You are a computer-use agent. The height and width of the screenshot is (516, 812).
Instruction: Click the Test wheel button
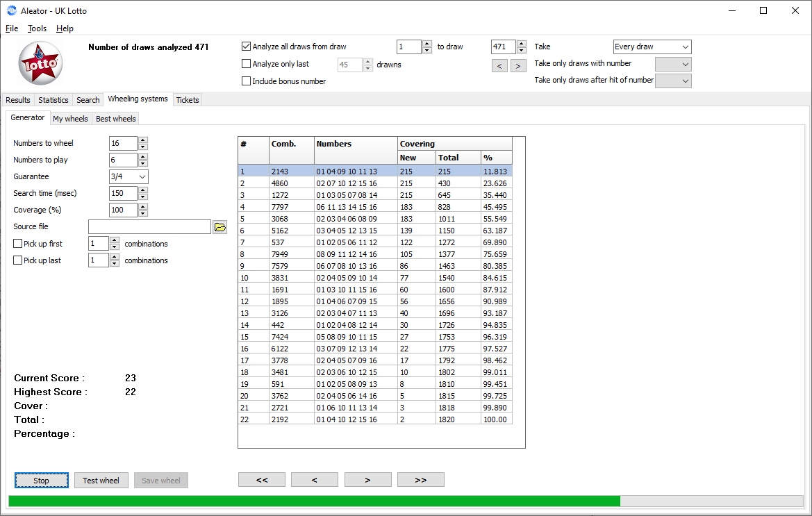tap(101, 481)
